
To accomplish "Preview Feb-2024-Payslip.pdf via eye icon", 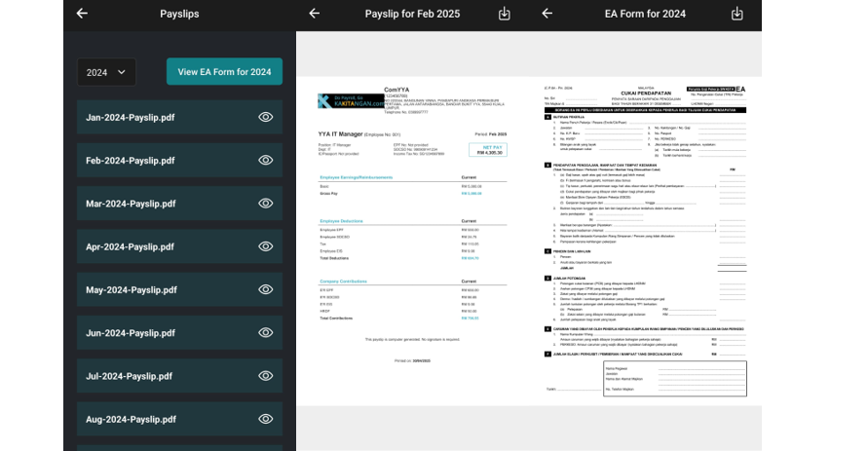I will [x=265, y=161].
